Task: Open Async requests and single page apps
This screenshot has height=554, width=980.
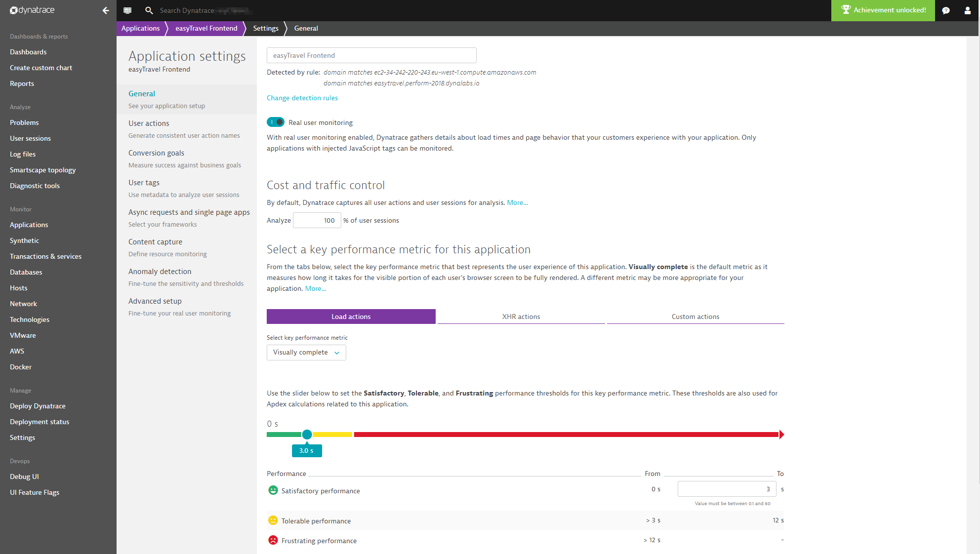Action: [187, 218]
